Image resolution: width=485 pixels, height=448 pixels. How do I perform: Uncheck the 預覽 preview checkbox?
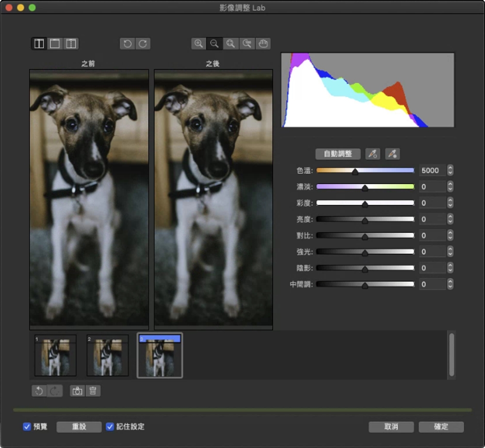[27, 427]
